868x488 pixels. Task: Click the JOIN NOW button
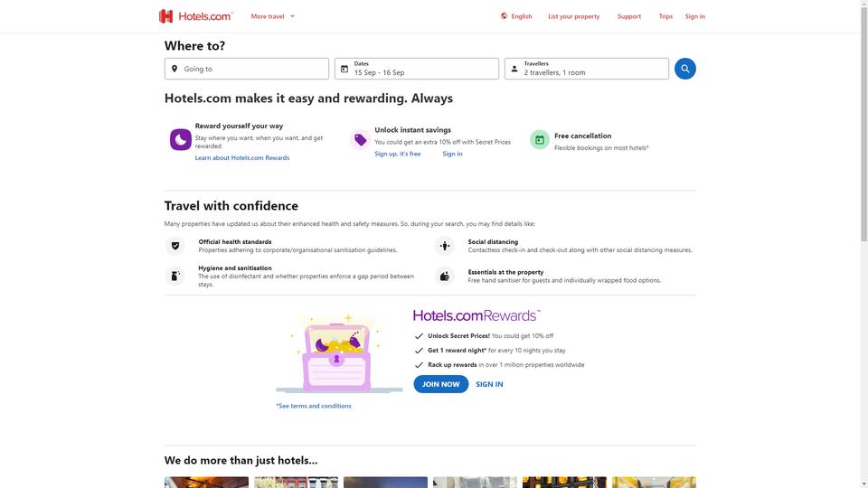click(x=440, y=384)
